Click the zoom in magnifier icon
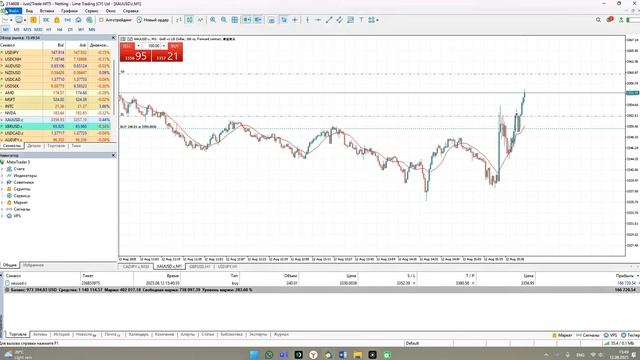 click(213, 20)
